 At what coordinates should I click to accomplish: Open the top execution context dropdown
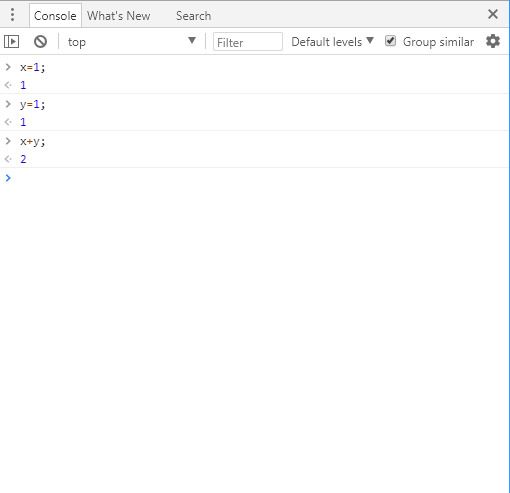132,42
